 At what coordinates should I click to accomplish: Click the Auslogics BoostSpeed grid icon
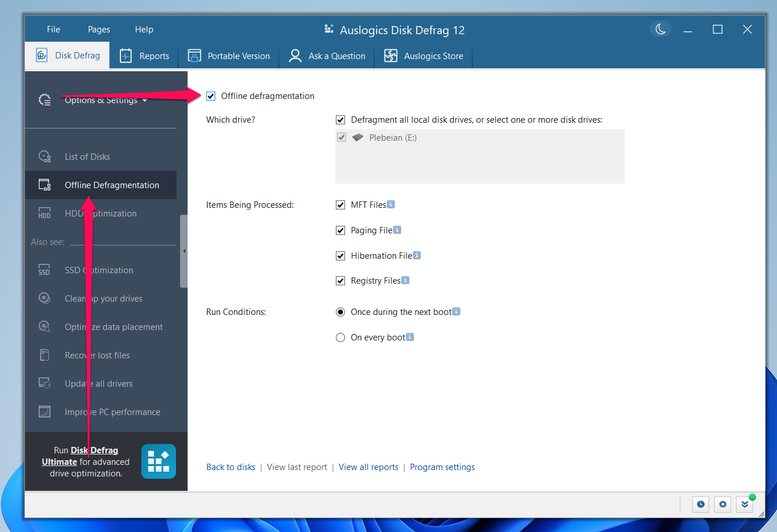pyautogui.click(x=158, y=461)
